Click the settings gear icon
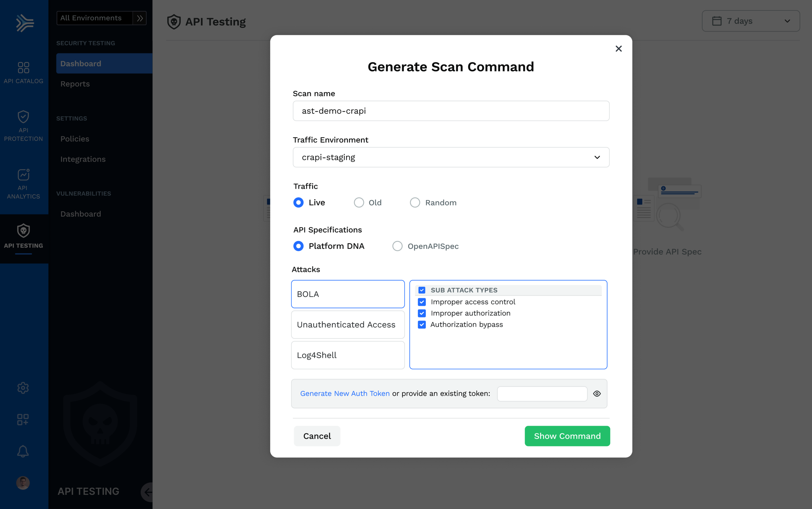812x509 pixels. [x=23, y=388]
